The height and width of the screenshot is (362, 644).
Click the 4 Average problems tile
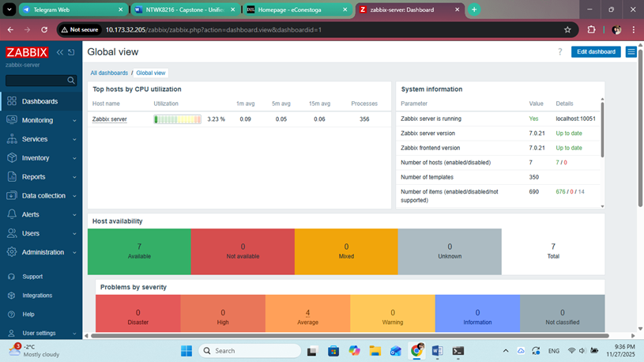point(307,314)
